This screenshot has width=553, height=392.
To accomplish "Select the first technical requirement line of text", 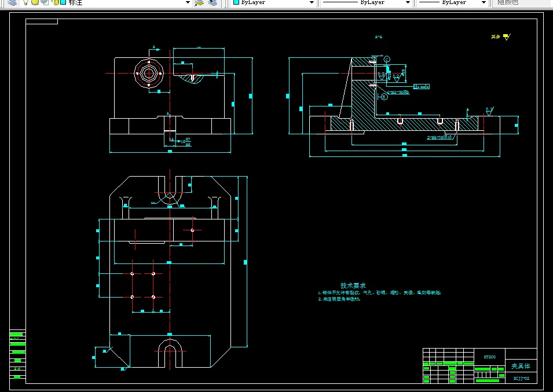I will (x=379, y=292).
